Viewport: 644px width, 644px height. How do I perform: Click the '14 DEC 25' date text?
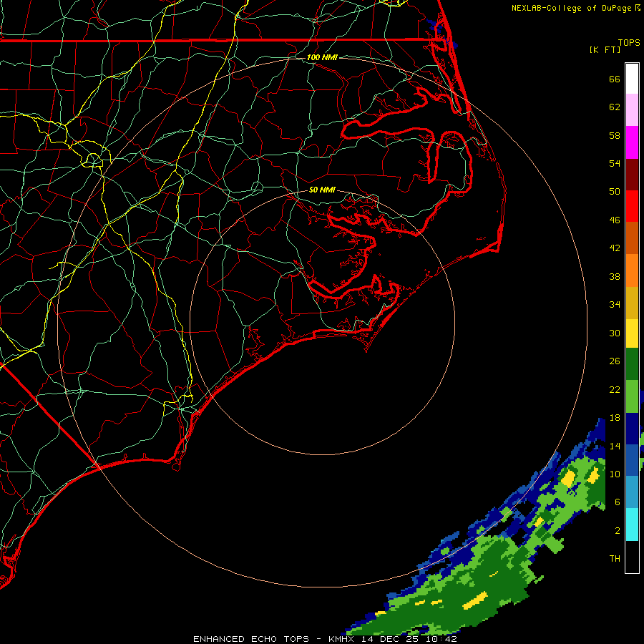[390, 639]
